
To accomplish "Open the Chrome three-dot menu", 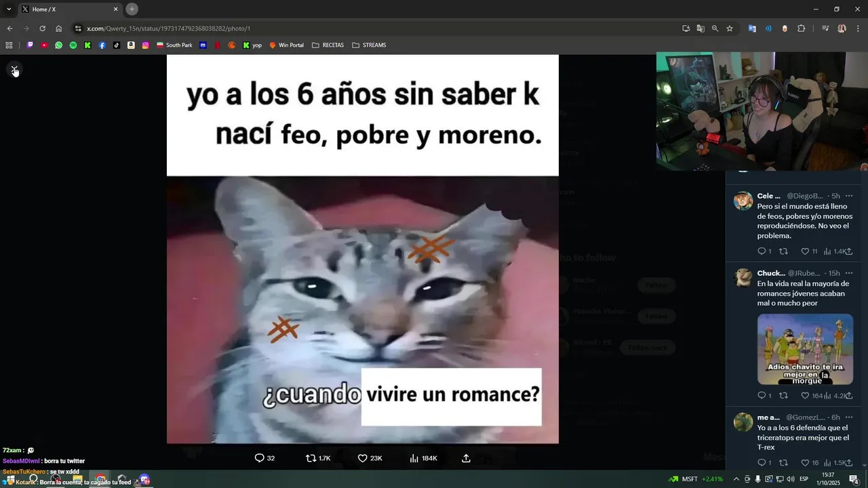I will pos(858,28).
